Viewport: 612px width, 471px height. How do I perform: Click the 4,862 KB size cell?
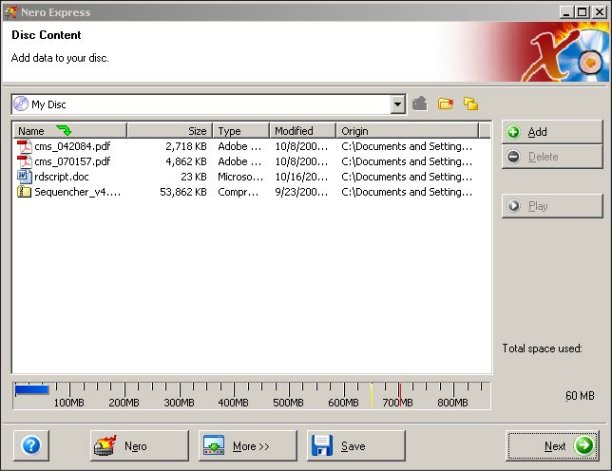(186, 162)
